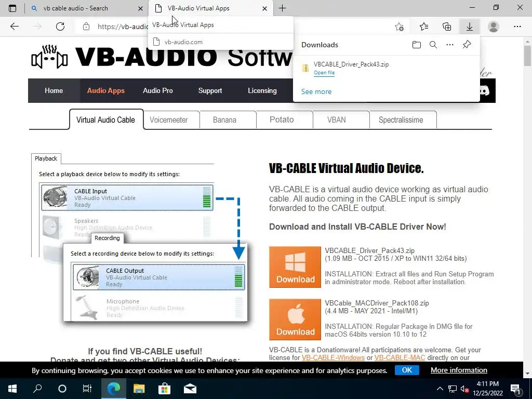This screenshot has height=399, width=532.
Task: Open Support navigation item
Action: pyautogui.click(x=210, y=90)
